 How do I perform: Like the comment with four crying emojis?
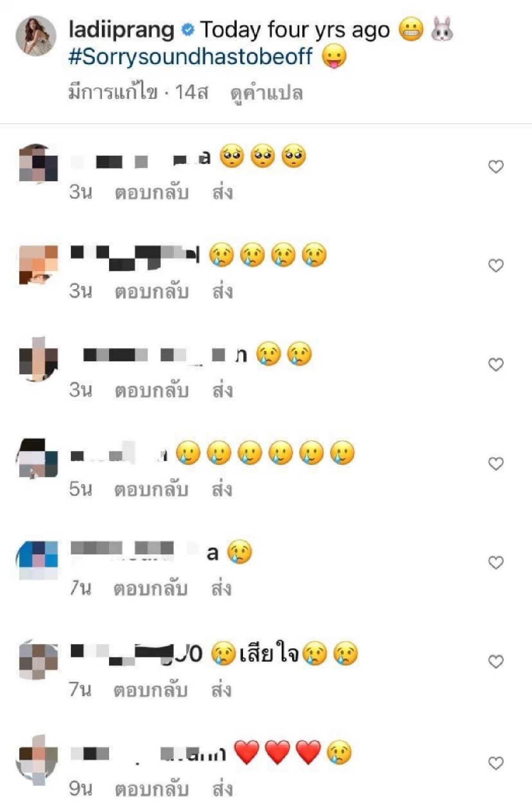(x=496, y=266)
